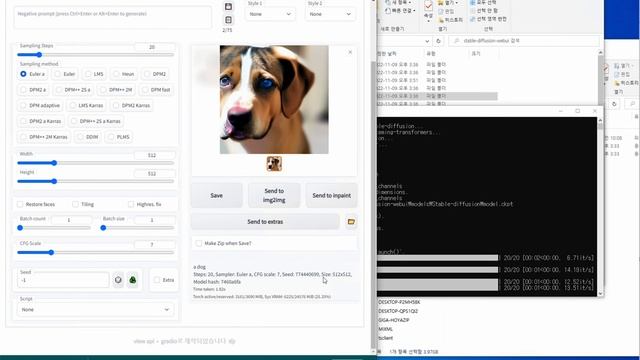Viewport: 640px width, 360px height.
Task: Click Send to extras
Action: click(265, 222)
